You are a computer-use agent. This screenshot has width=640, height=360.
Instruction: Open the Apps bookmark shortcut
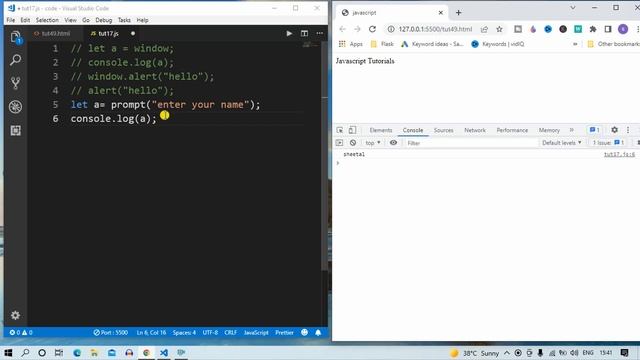coord(351,44)
